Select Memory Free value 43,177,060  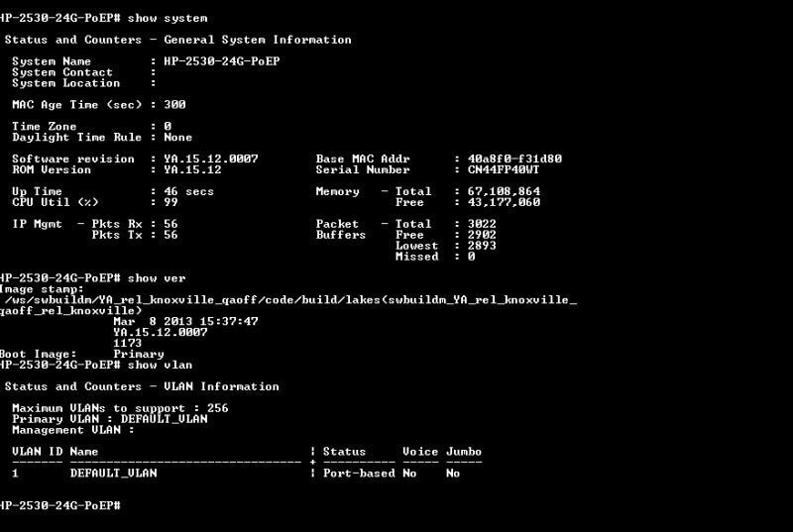[x=504, y=202]
